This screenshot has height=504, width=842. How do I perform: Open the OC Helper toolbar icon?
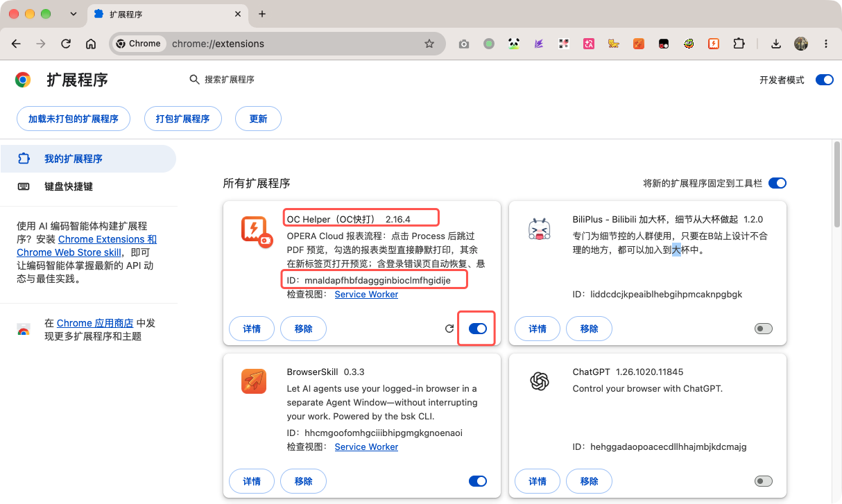(714, 44)
